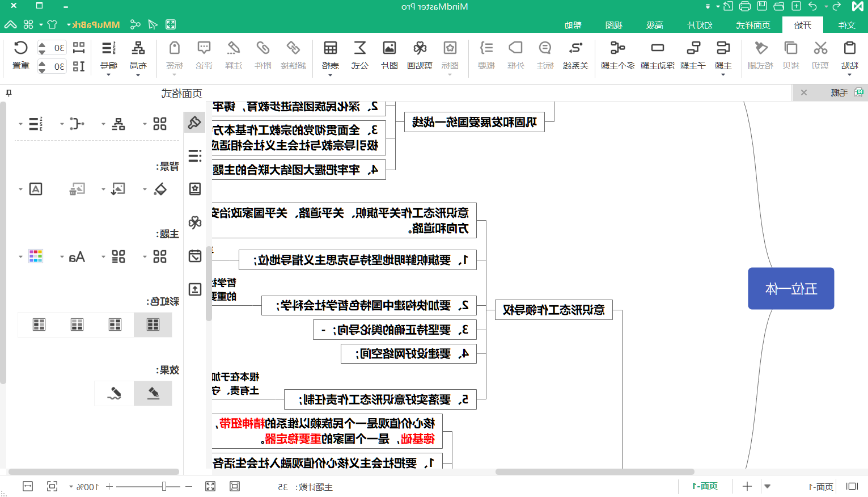This screenshot has height=497, width=868.
Task: Click the Print icon in title bar
Action: [745, 7]
